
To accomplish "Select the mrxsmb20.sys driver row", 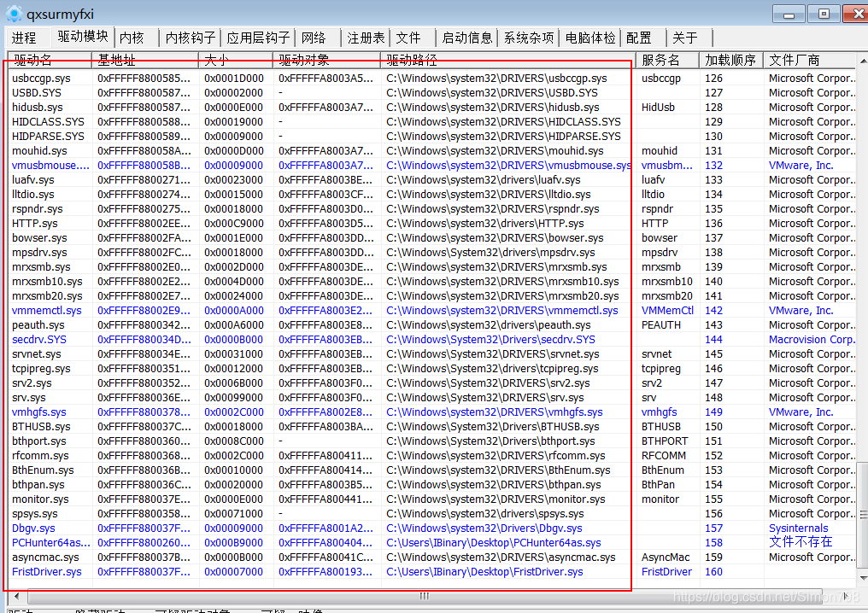I will [433, 296].
